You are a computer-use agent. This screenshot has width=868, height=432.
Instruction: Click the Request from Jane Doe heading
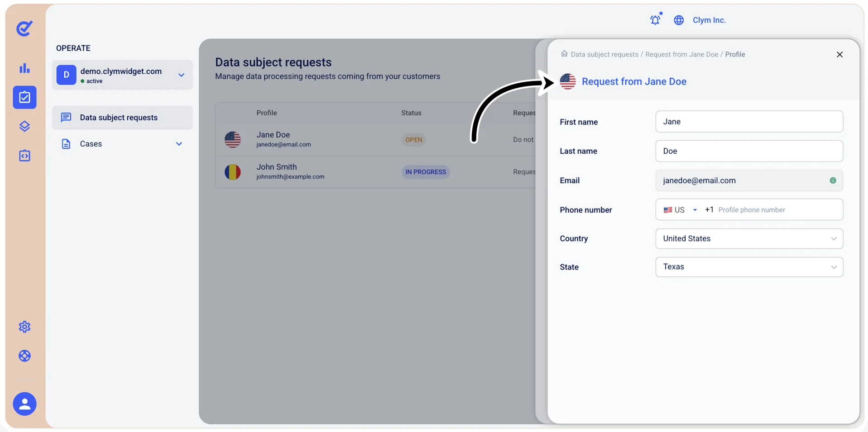tap(634, 81)
